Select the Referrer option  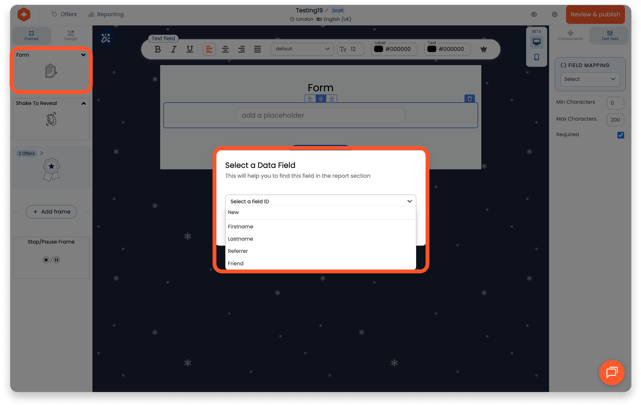tap(238, 251)
